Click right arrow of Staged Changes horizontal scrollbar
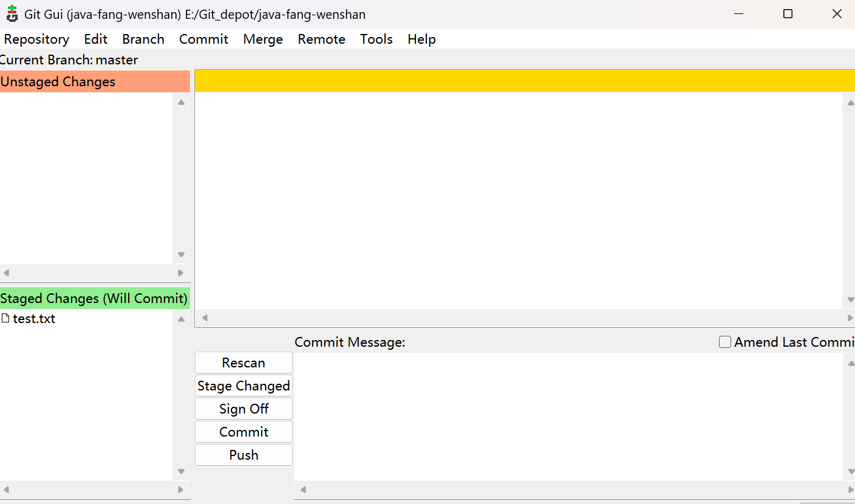The height and width of the screenshot is (504, 855). coord(180,489)
